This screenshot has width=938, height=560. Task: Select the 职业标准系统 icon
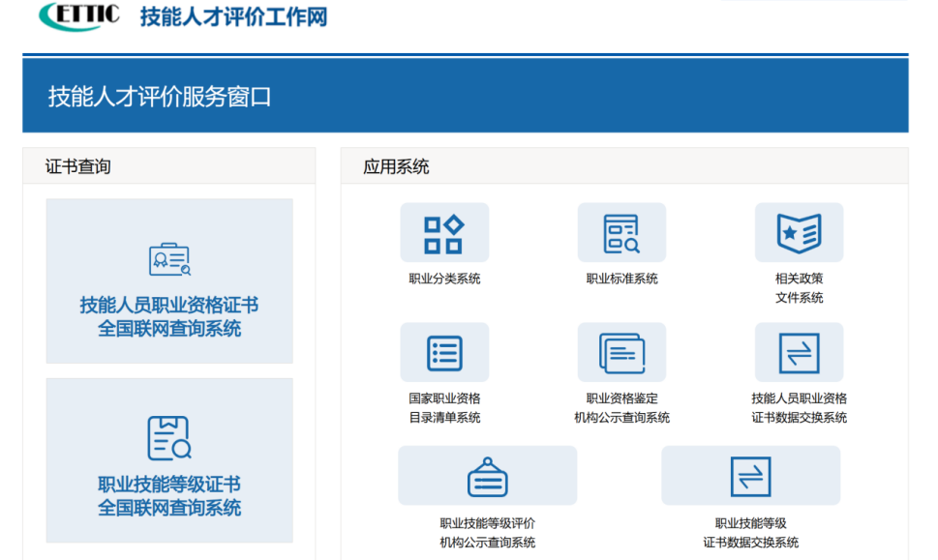(x=620, y=232)
